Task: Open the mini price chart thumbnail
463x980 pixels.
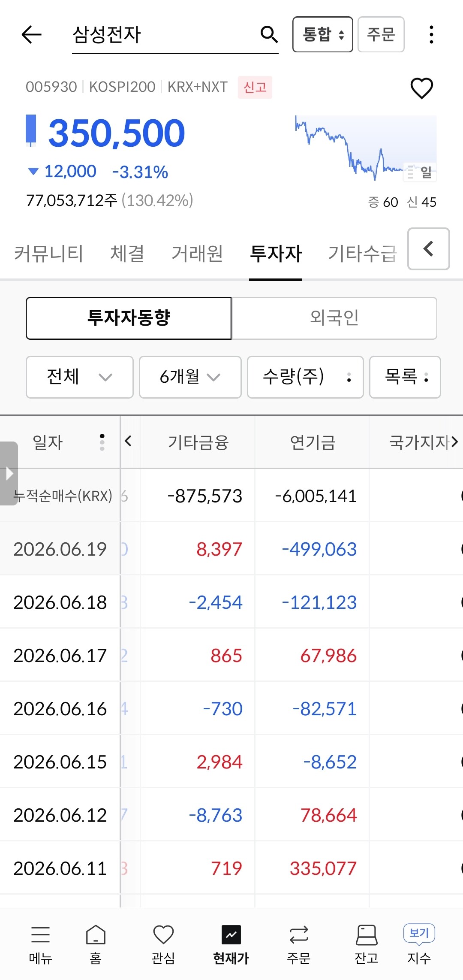Action: (366, 148)
